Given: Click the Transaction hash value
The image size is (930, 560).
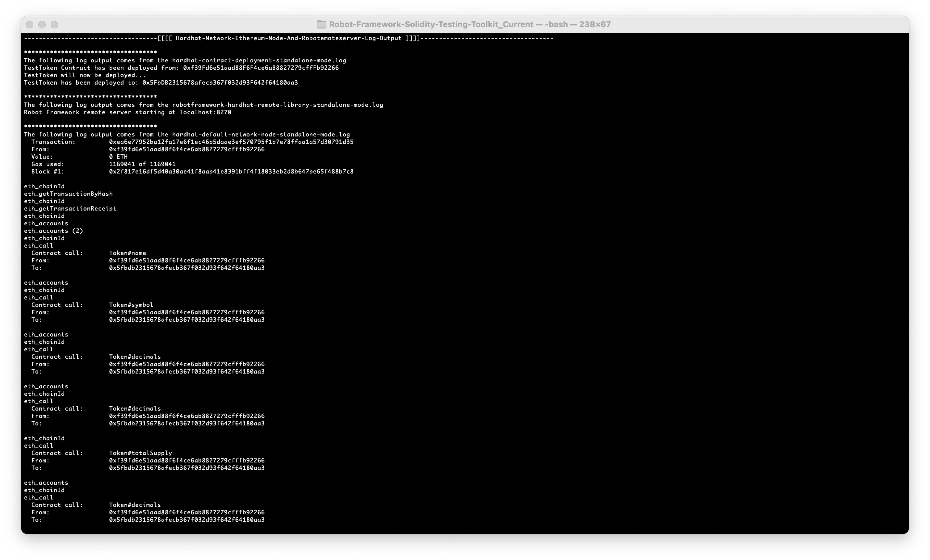Looking at the screenshot, I should (231, 142).
